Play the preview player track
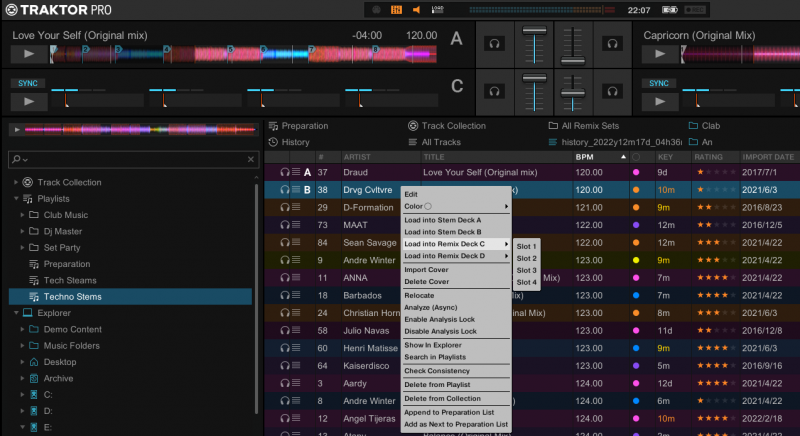The image size is (800, 436). [x=17, y=130]
